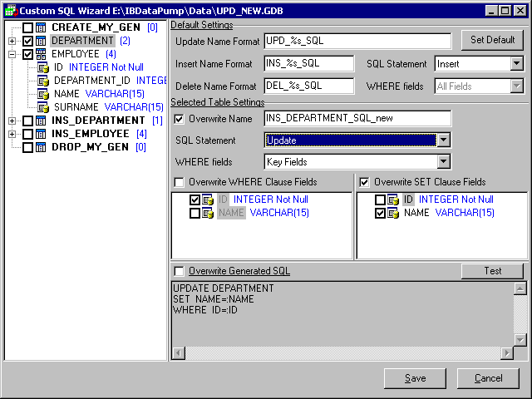The width and height of the screenshot is (532, 399).
Task: Click the Insert Name Format field
Action: click(x=309, y=63)
